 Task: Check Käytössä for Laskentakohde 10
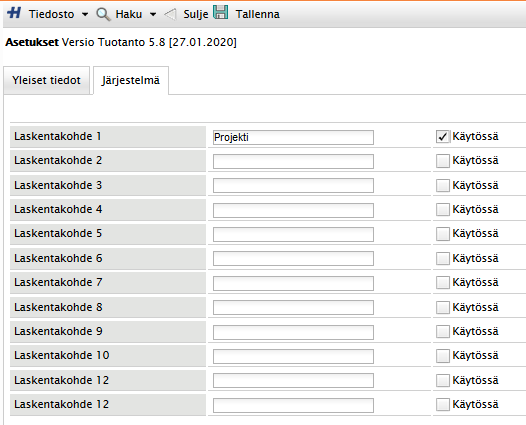(x=442, y=356)
